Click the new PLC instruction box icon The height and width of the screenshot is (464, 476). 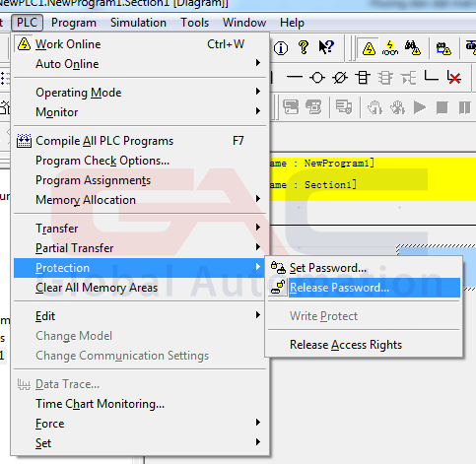tap(363, 78)
